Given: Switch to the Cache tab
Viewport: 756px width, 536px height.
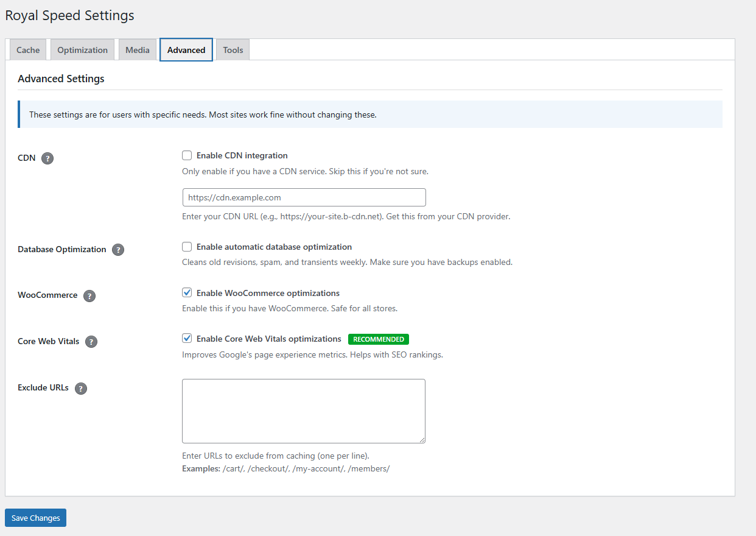Looking at the screenshot, I should [27, 49].
